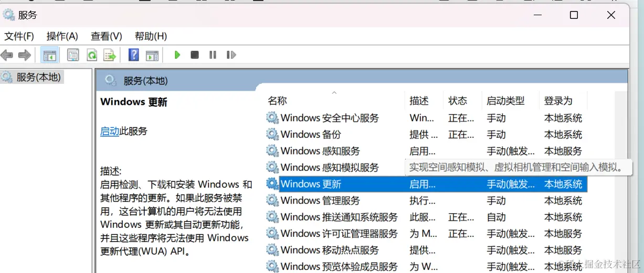This screenshot has height=273, width=644.
Task: Open the 帮助(H) menu
Action: click(151, 36)
